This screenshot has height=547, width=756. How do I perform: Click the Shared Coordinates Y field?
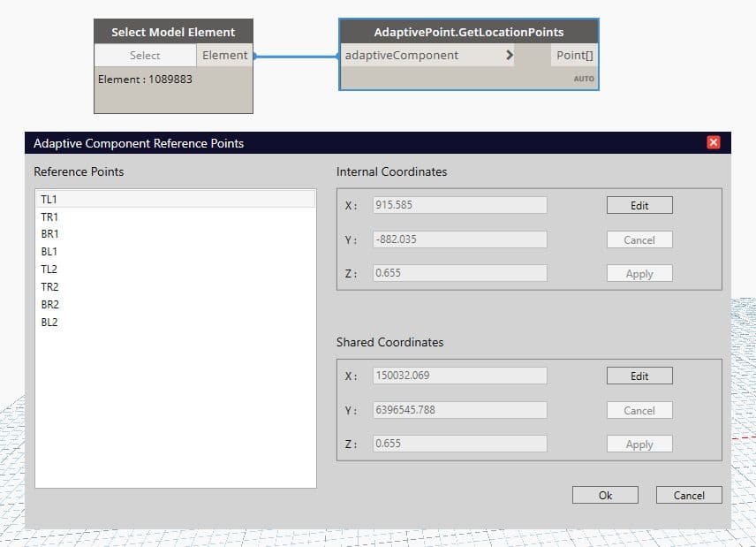coord(459,410)
